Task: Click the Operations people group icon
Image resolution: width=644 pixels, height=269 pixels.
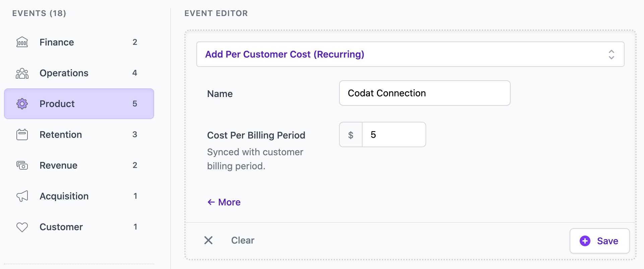Action: [22, 73]
